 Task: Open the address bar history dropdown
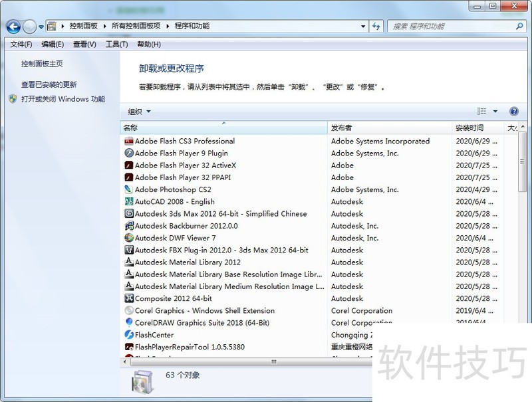pos(362,26)
